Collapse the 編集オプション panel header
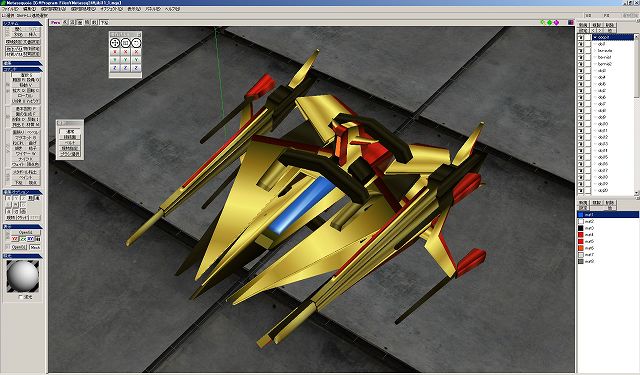Viewport: 640px width, 375px height. 22,192
